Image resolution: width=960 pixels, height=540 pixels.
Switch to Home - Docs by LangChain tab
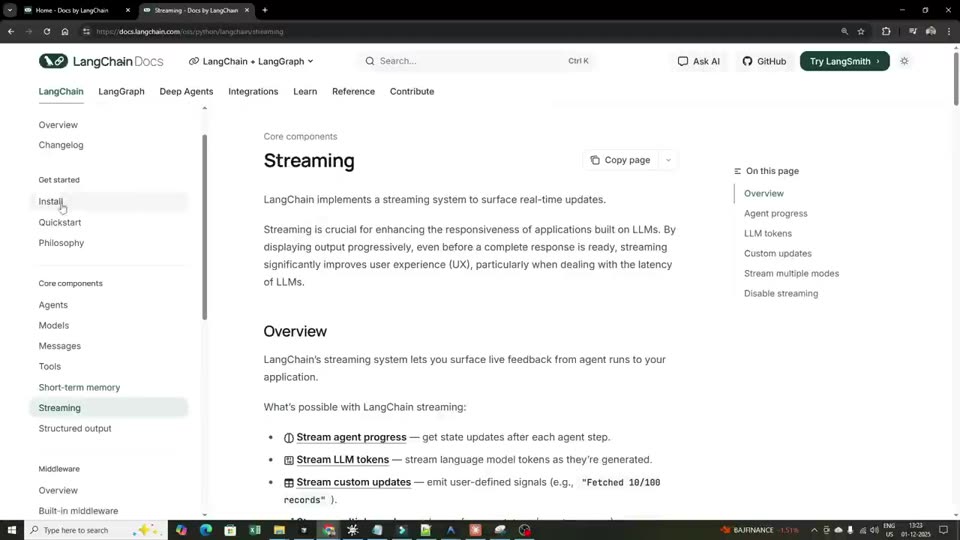click(75, 10)
